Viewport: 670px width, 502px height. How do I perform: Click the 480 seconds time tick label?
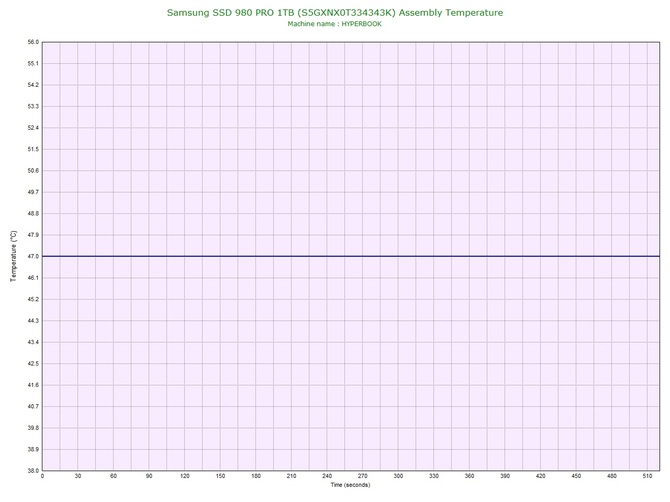612,476
